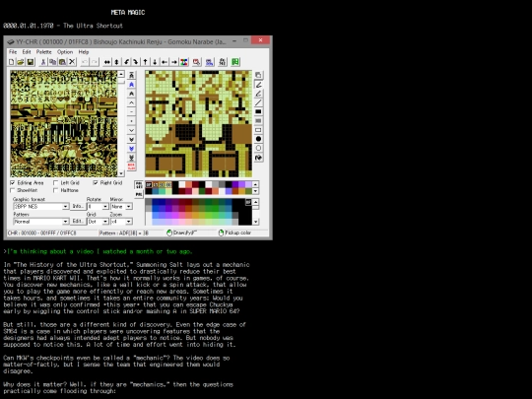Open the Pattern dropdown showing Normal
532x399 pixels.
40,222
